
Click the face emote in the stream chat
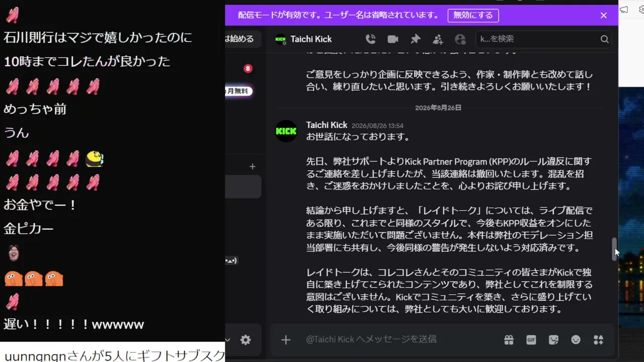14,253
